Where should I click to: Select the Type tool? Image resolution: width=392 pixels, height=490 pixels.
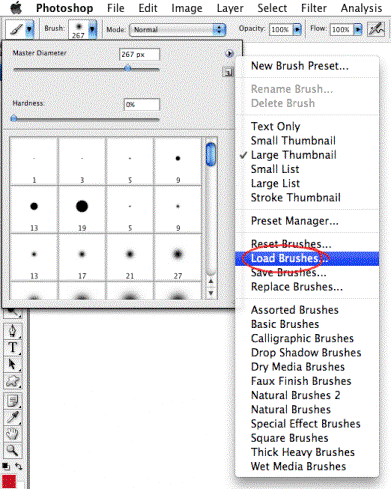tap(12, 348)
